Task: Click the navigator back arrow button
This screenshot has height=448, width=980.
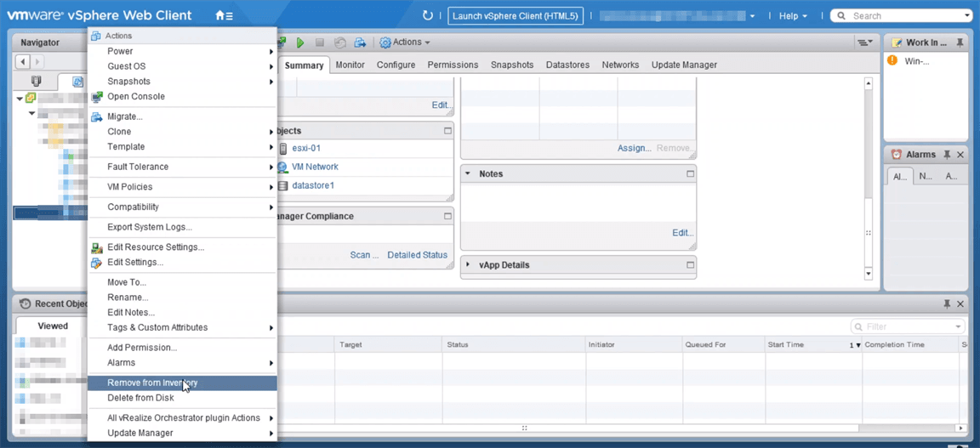Action: (23, 62)
